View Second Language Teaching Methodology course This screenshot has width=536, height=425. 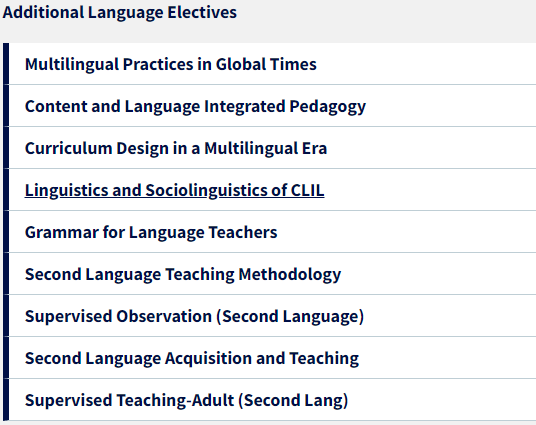click(x=183, y=275)
